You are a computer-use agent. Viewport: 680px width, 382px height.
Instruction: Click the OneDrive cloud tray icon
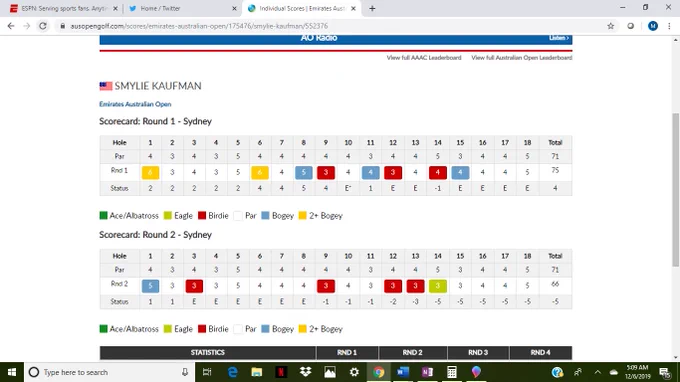click(614, 372)
